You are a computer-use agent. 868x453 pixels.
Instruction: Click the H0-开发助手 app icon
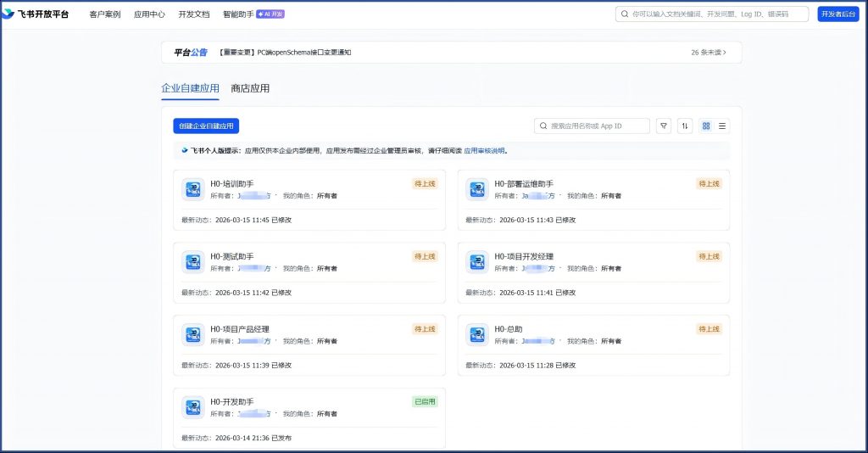pyautogui.click(x=192, y=407)
